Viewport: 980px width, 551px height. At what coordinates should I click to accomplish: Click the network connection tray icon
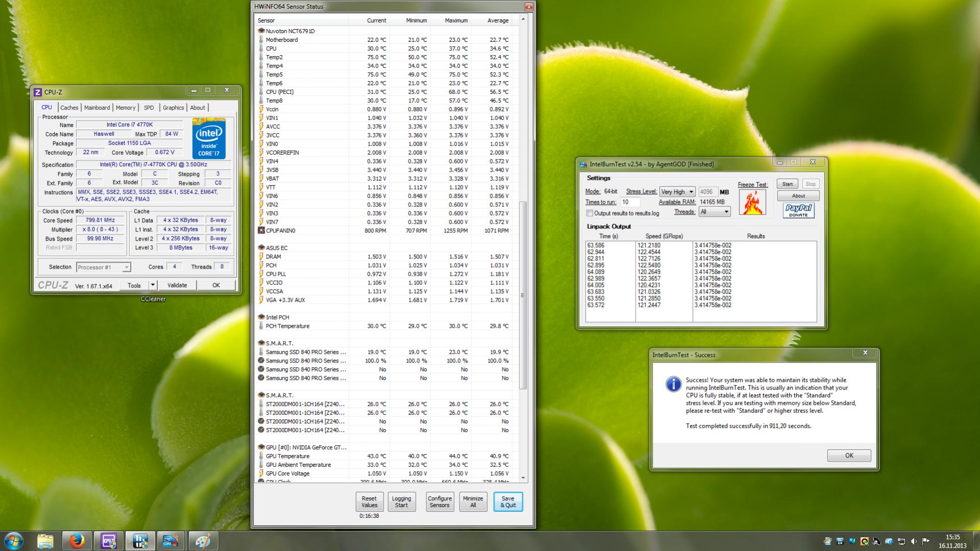[x=901, y=541]
